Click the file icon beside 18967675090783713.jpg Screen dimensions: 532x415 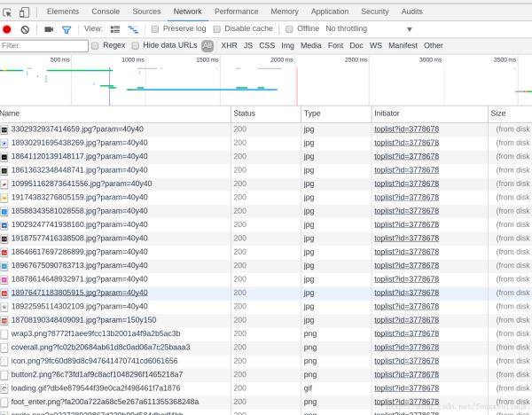[x=4, y=266]
